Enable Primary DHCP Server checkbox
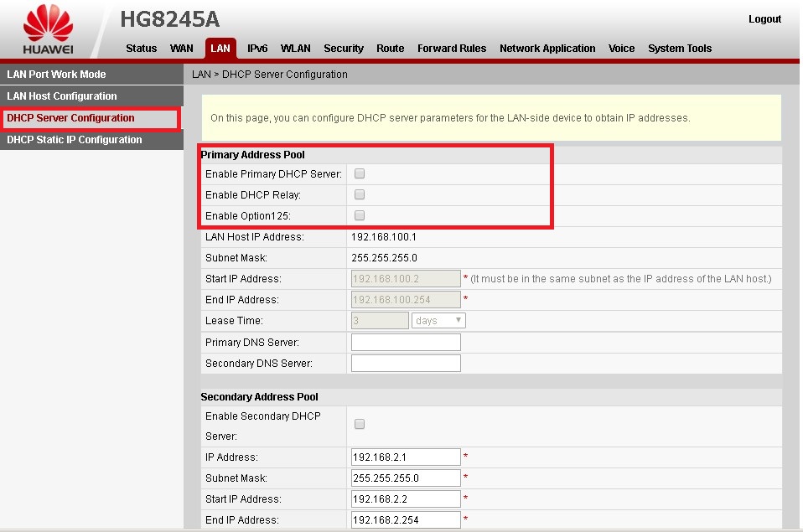Viewport: 803px width, 532px height. click(x=360, y=173)
